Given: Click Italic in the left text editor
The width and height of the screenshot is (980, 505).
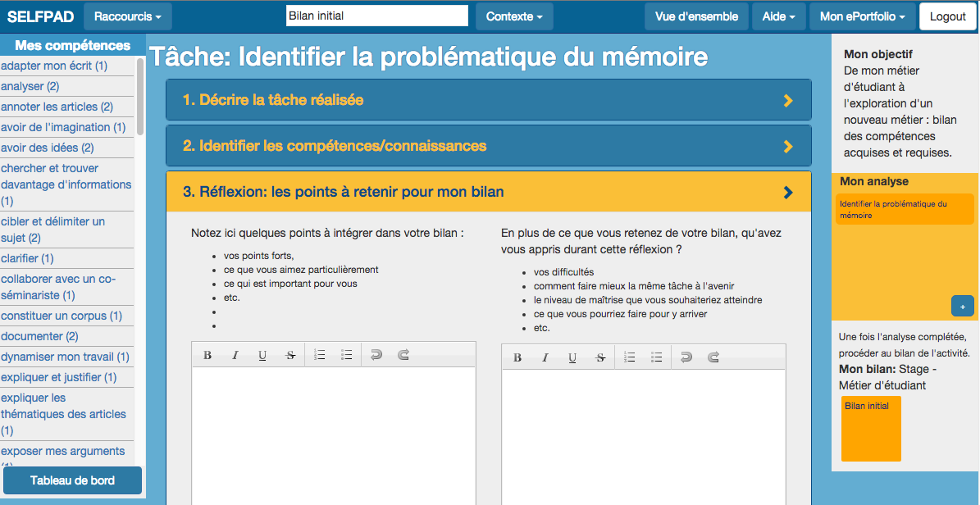Looking at the screenshot, I should click(x=235, y=355).
